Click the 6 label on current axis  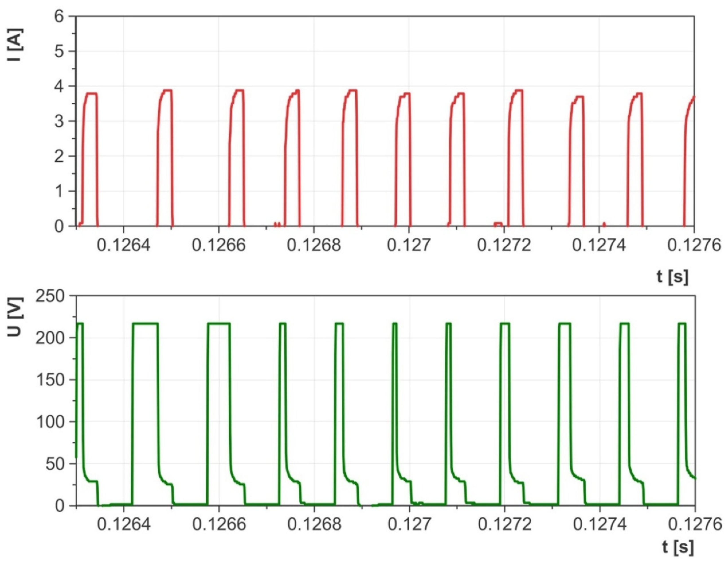(59, 16)
